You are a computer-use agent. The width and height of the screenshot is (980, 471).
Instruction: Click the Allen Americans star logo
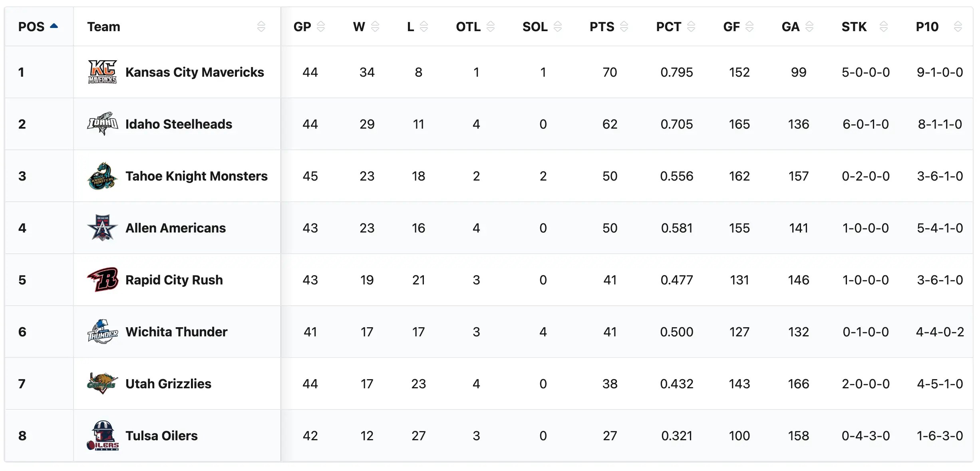102,228
